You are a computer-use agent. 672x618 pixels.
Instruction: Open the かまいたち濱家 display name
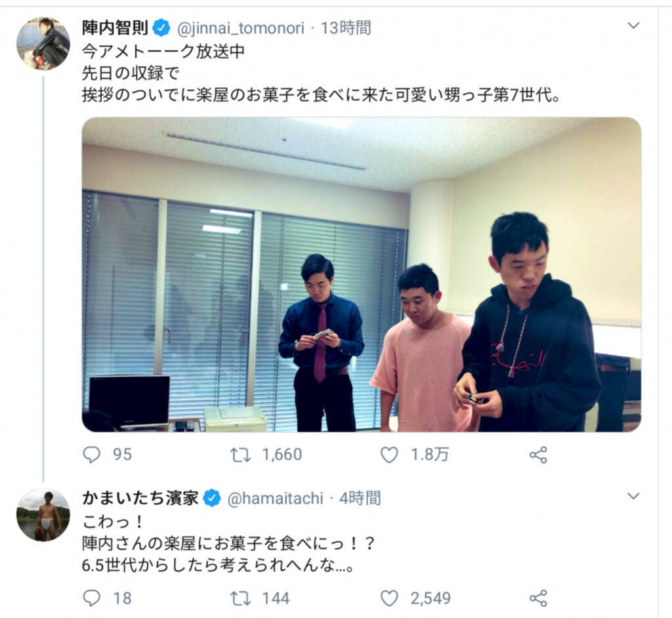[x=140, y=498]
